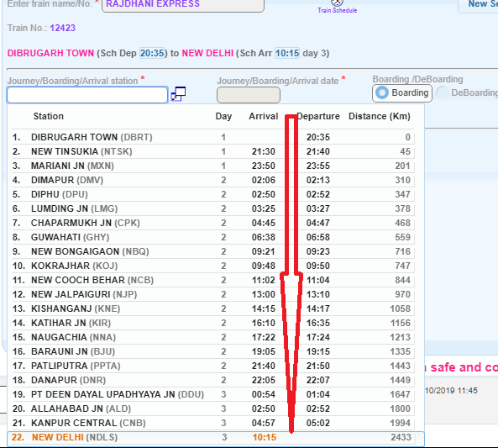This screenshot has width=498, height=448.
Task: Choose CHAPARMUKH JN (CPK) station
Action: 213,223
